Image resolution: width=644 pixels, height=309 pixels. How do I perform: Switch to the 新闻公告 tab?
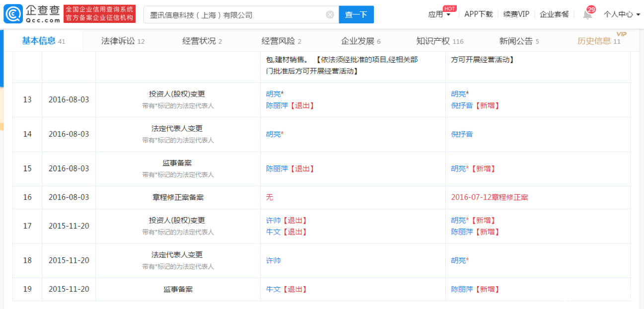click(x=519, y=41)
